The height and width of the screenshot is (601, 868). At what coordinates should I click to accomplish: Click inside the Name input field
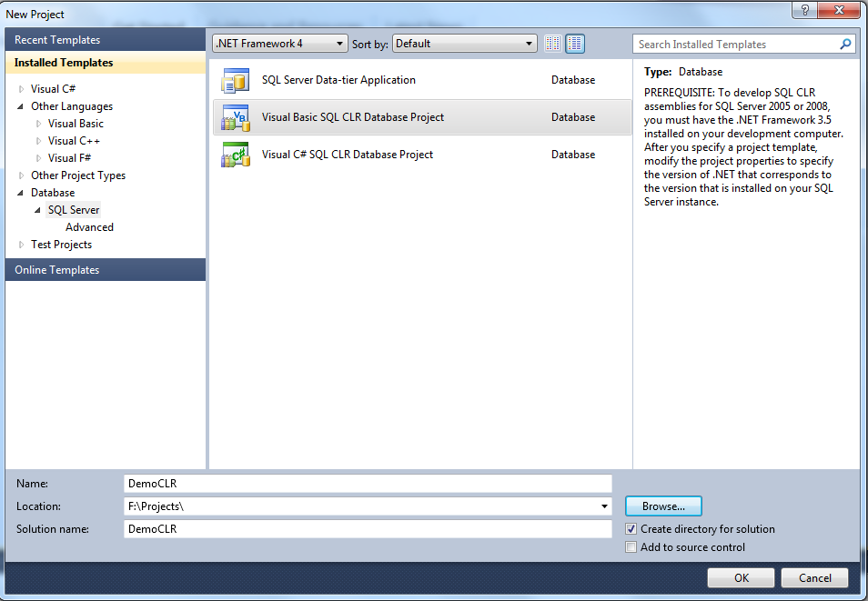(x=364, y=483)
